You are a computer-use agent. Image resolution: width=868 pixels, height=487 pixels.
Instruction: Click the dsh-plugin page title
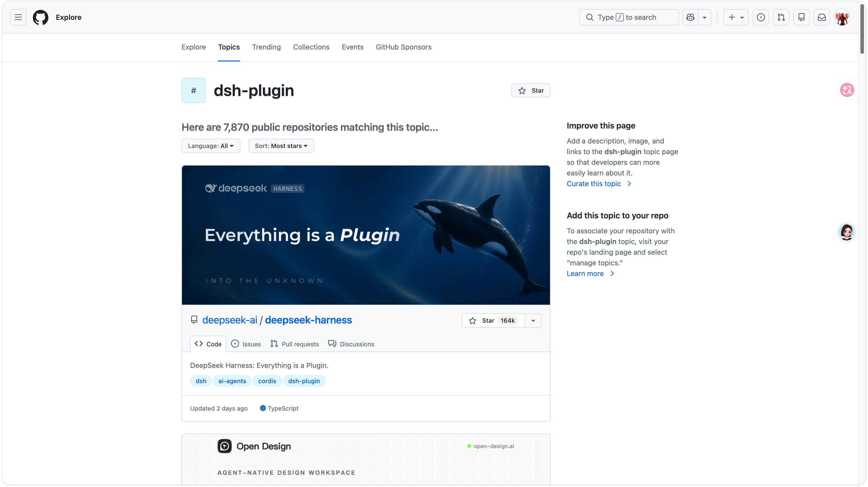click(254, 91)
